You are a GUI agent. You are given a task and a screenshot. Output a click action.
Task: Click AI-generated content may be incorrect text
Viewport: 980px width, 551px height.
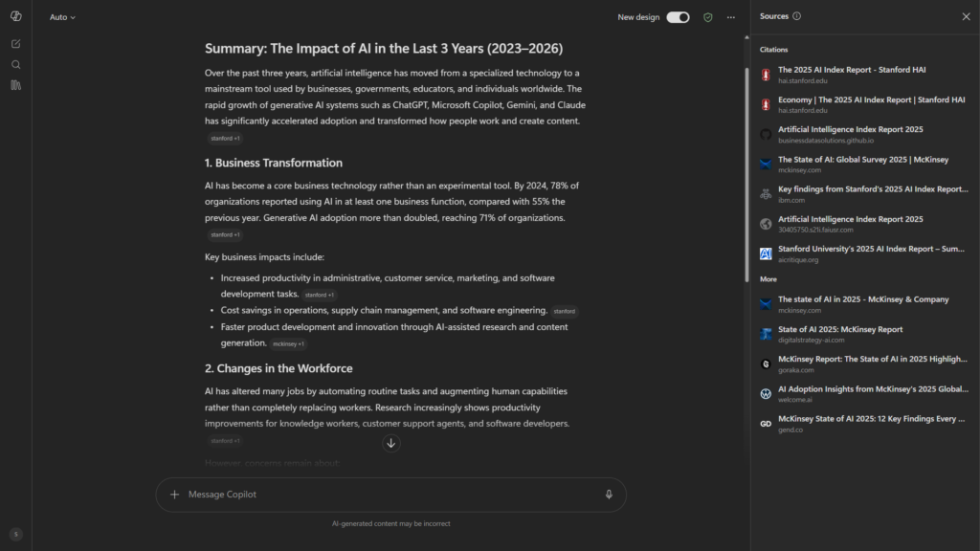(391, 523)
